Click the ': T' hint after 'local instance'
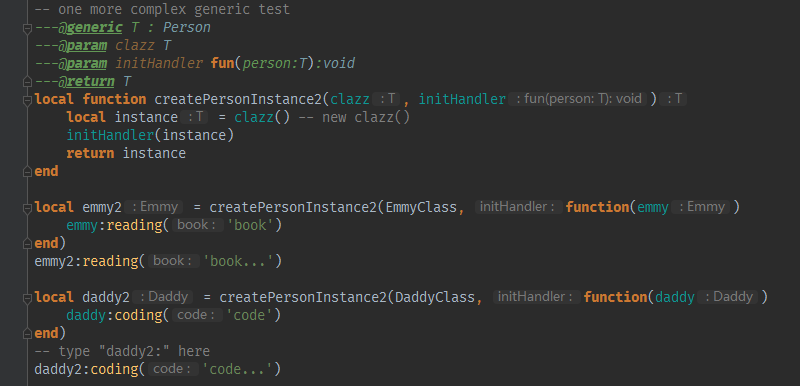 click(195, 117)
